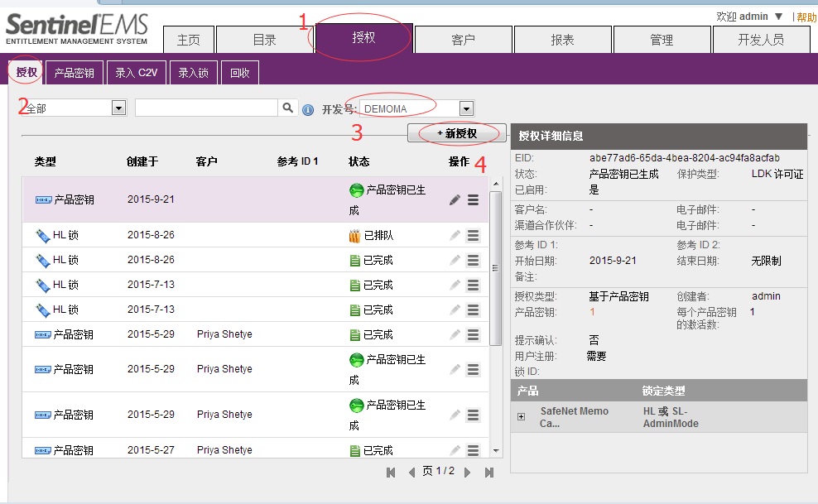The image size is (818, 504).
Task: Click edit pencil for first 产品密钥 row
Action: click(455, 199)
